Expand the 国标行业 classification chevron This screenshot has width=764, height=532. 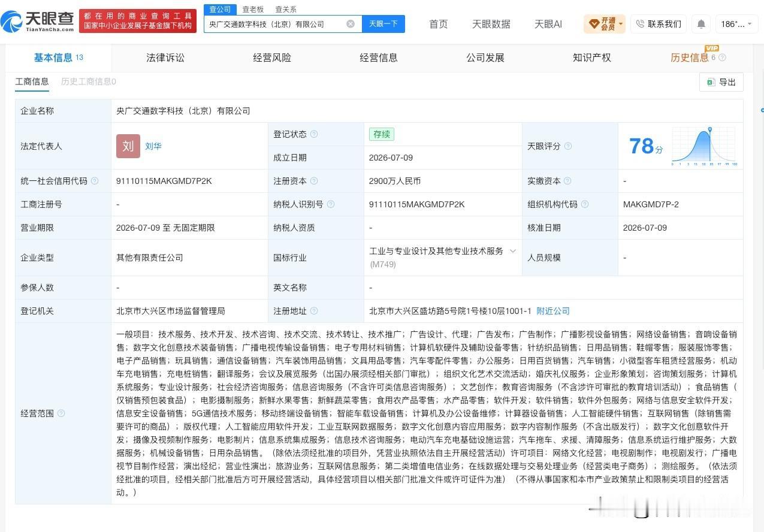pos(513,251)
